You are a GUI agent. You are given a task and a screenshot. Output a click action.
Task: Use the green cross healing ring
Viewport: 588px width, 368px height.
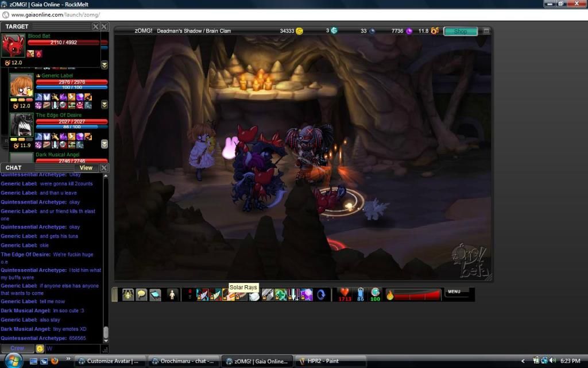pos(280,294)
